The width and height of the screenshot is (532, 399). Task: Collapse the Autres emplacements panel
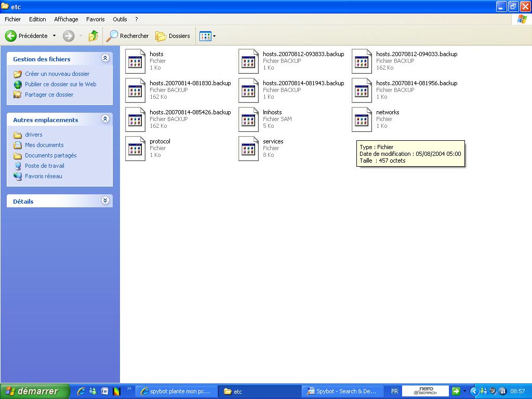[x=105, y=119]
